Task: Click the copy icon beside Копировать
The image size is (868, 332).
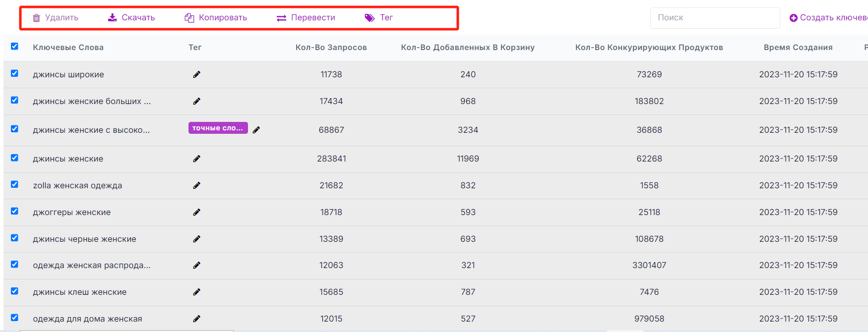Action: coord(189,18)
